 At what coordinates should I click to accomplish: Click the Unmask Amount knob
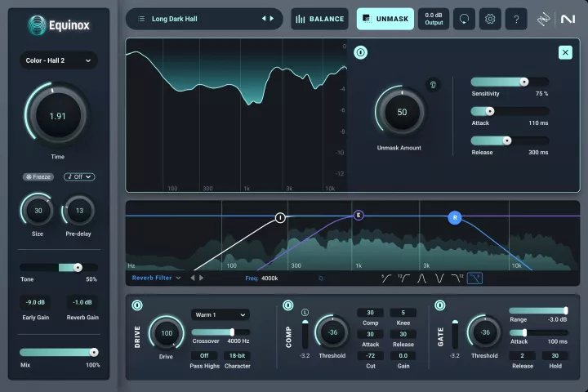(x=402, y=112)
